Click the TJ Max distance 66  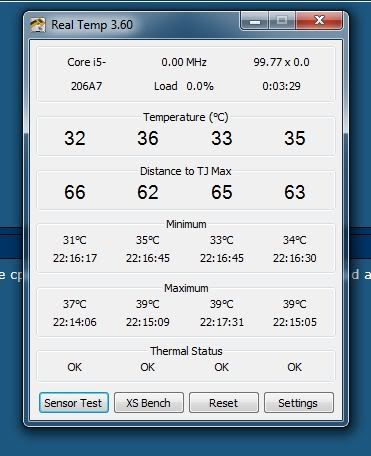[75, 192]
